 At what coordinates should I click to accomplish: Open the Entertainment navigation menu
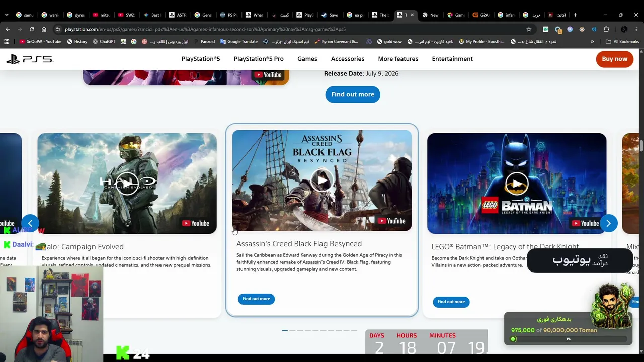click(452, 59)
